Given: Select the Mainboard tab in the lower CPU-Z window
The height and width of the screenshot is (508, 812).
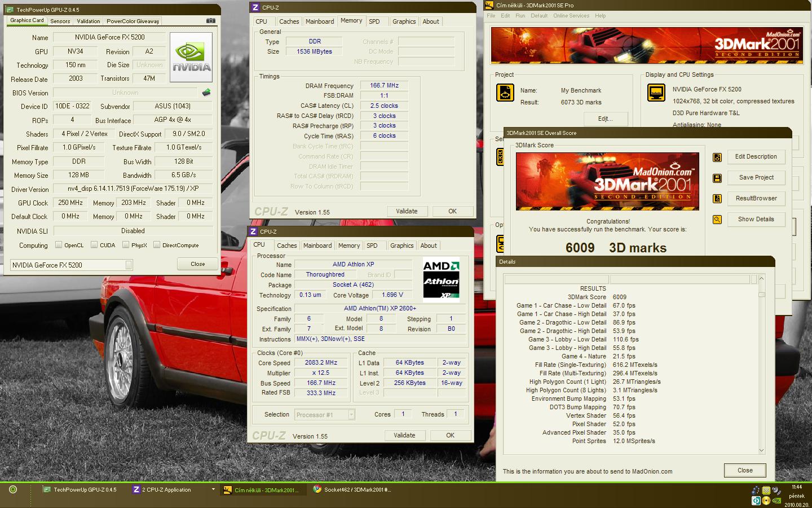Looking at the screenshot, I should [x=317, y=246].
